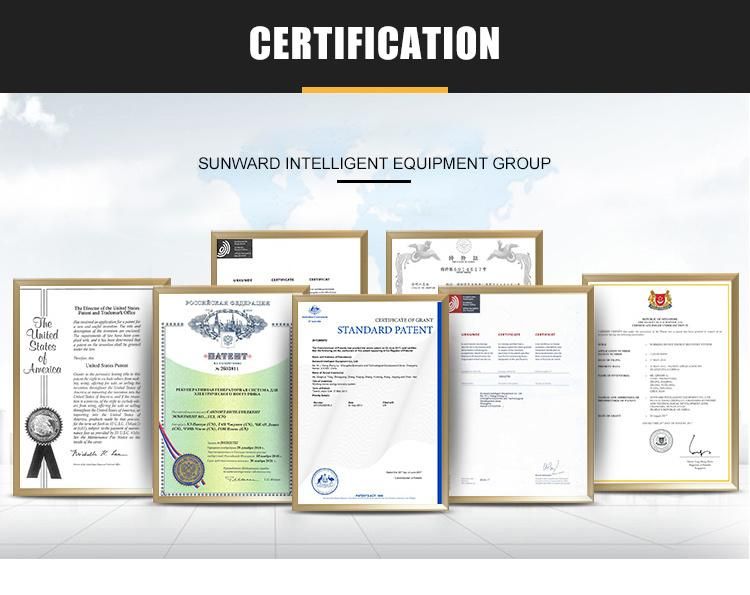Open the Russian Federation green patent certificate
Image resolution: width=750 pixels, height=595 pixels.
[x=229, y=395]
